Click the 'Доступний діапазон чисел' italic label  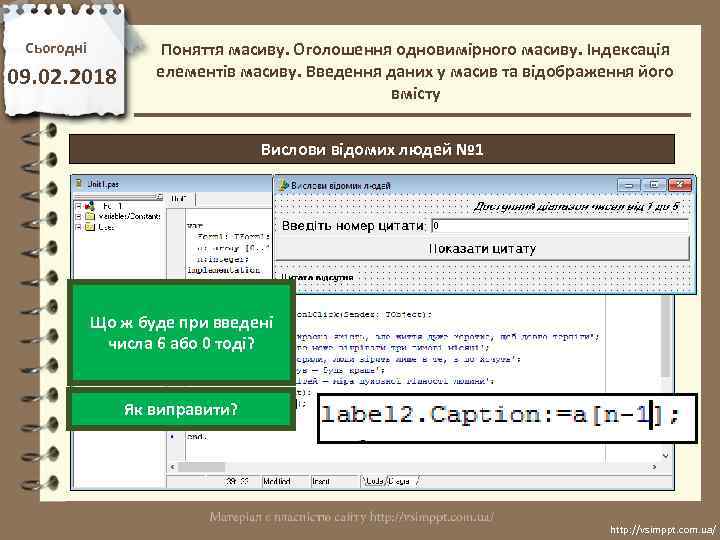tap(576, 207)
